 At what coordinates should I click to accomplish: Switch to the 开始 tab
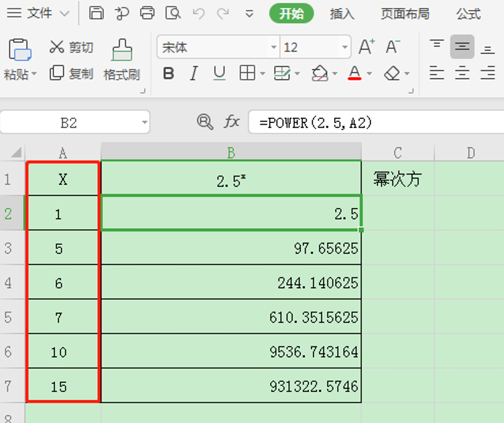click(291, 14)
